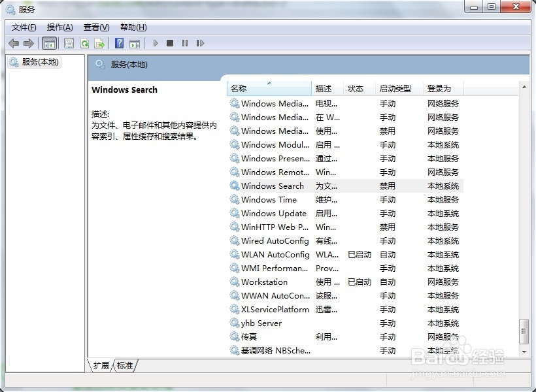Click the gear icon beside Workstation
Viewport: 536px width, 392px height.
click(x=234, y=282)
